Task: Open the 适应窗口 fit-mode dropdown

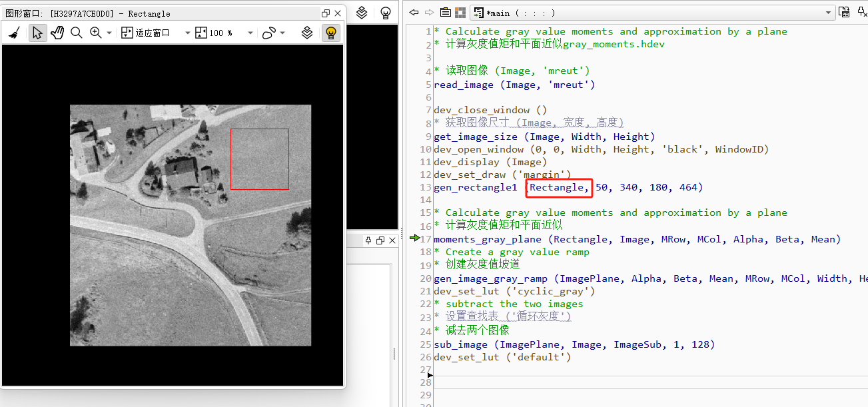Action: point(187,32)
